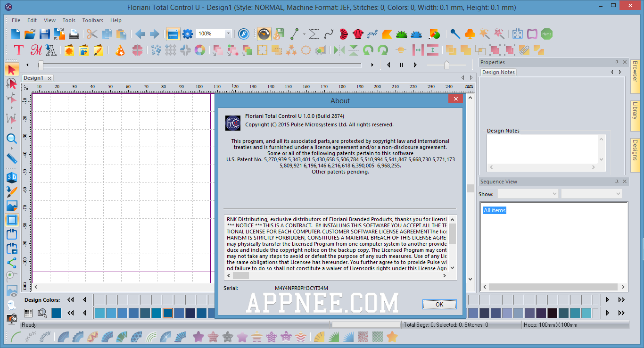Toggle the grid display button
Screen dimensions: 644x348
[12, 220]
